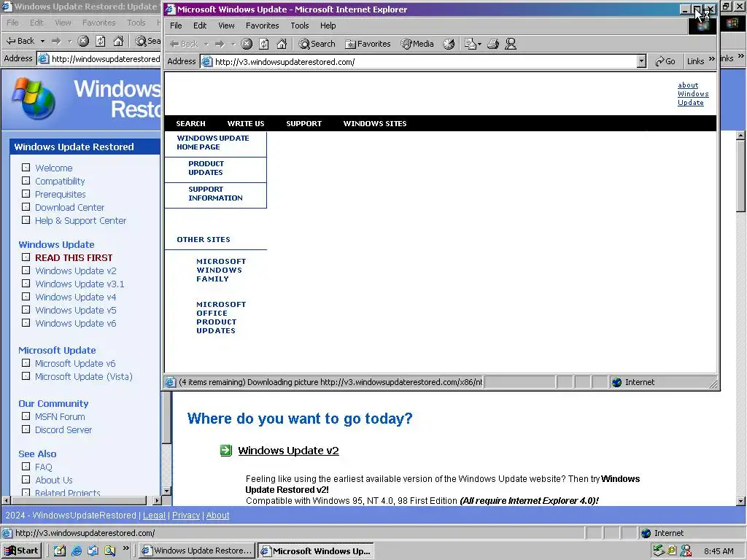Open Favorites pane in front IE toolbar
The width and height of the screenshot is (747, 560).
(x=368, y=44)
